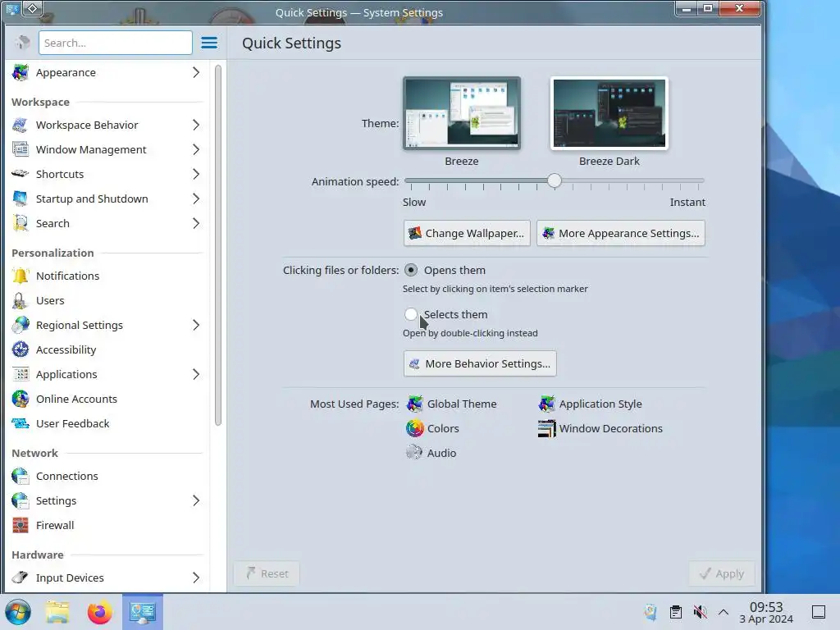Open the Appearance icon in the sidebar
840x630 pixels.
[x=21, y=72]
